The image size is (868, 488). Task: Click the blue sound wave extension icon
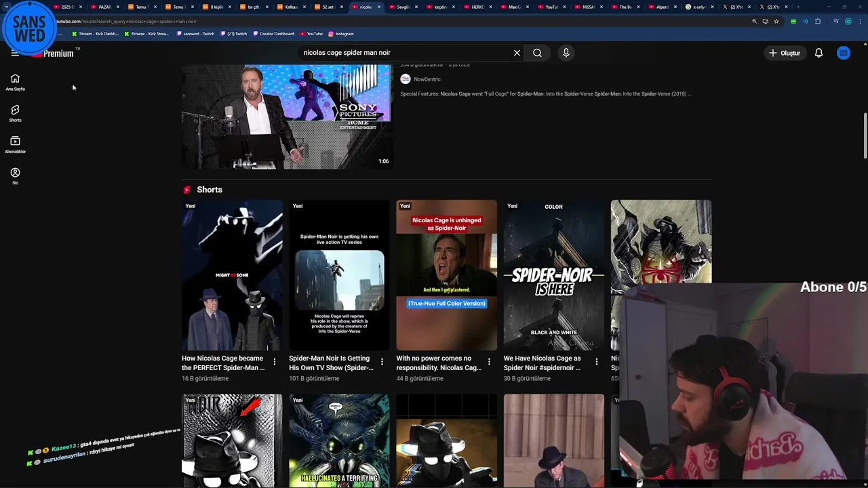click(x=806, y=22)
